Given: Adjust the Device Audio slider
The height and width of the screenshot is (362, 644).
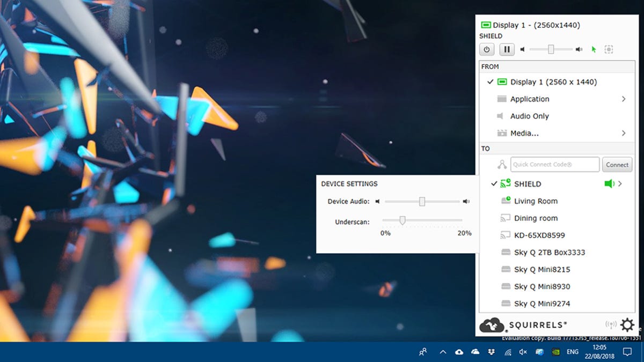Looking at the screenshot, I should pyautogui.click(x=422, y=201).
